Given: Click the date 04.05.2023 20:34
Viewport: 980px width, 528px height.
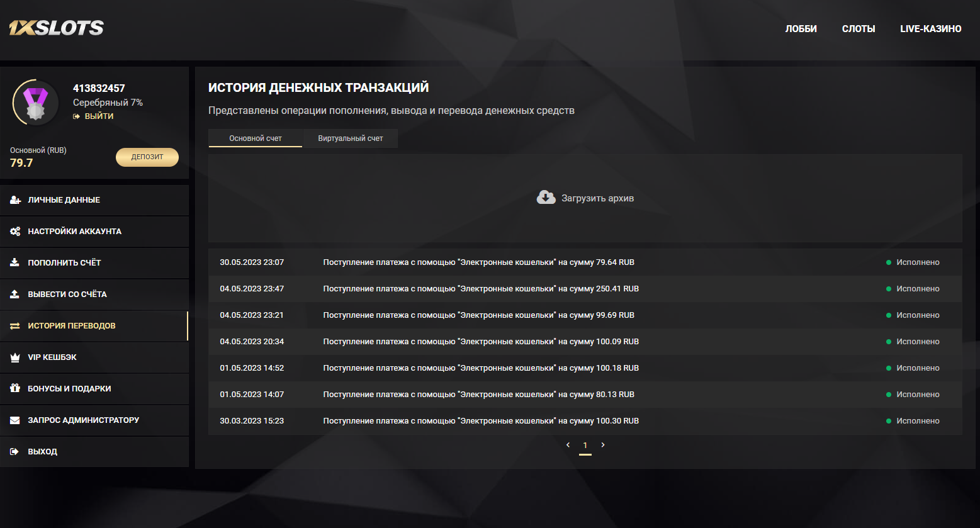Looking at the screenshot, I should pos(252,342).
